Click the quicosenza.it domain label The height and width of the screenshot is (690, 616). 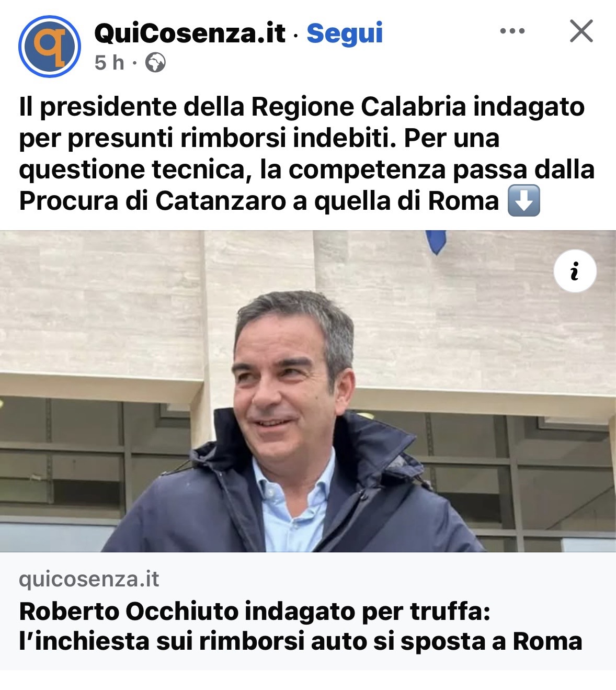point(89,579)
